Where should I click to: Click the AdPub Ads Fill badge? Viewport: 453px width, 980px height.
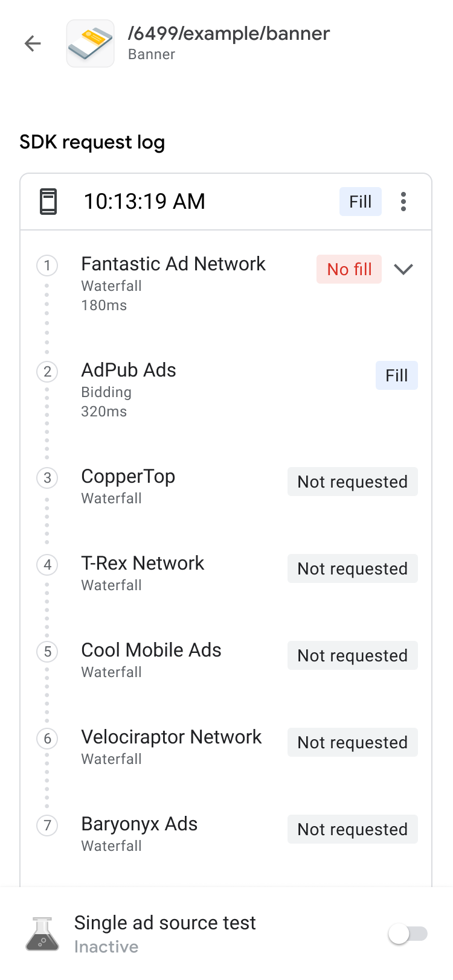(396, 375)
